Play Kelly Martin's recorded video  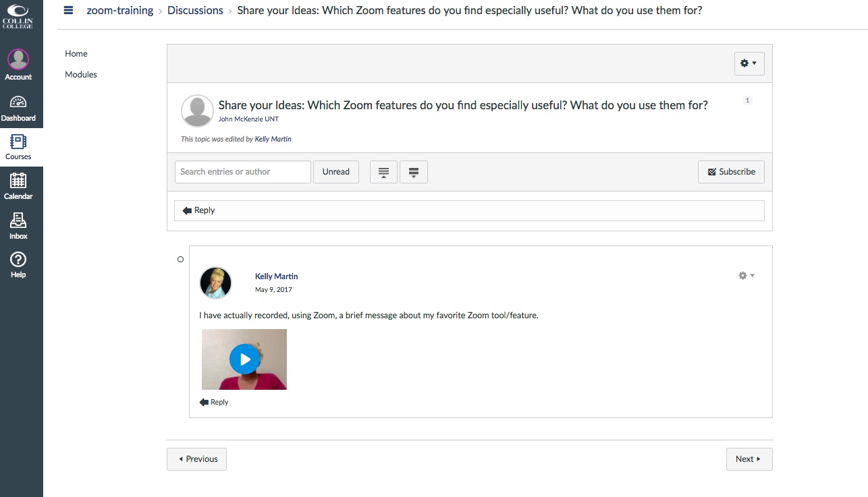click(x=244, y=359)
